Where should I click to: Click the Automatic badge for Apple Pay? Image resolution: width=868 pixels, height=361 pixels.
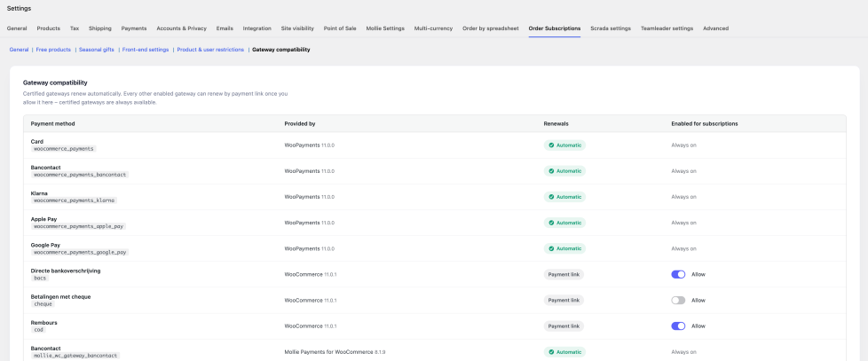click(564, 223)
